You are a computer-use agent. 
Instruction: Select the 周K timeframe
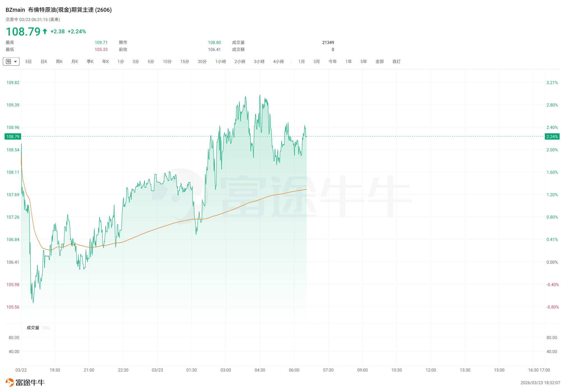tap(59, 62)
